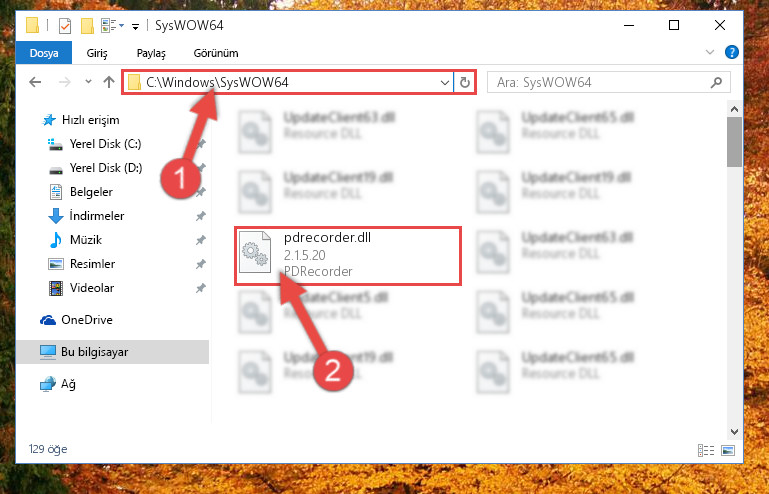Click the search magnifier icon
The height and width of the screenshot is (494, 769).
(716, 82)
